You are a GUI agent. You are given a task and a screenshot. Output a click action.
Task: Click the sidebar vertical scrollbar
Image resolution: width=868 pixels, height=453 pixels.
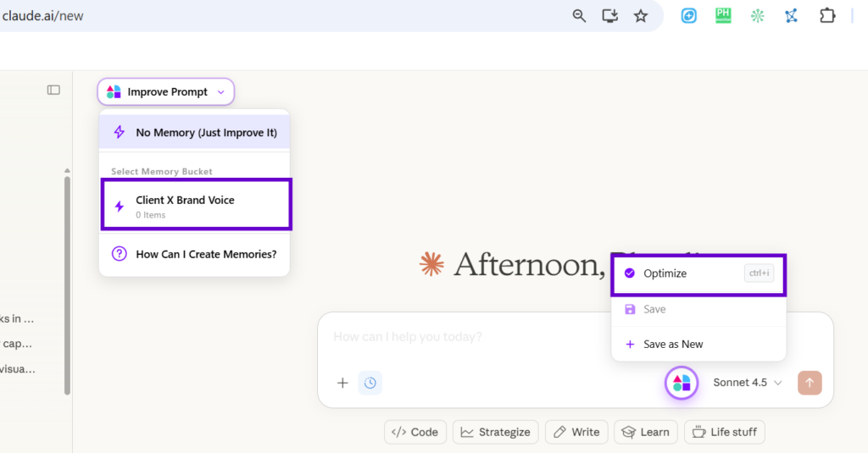point(68,285)
